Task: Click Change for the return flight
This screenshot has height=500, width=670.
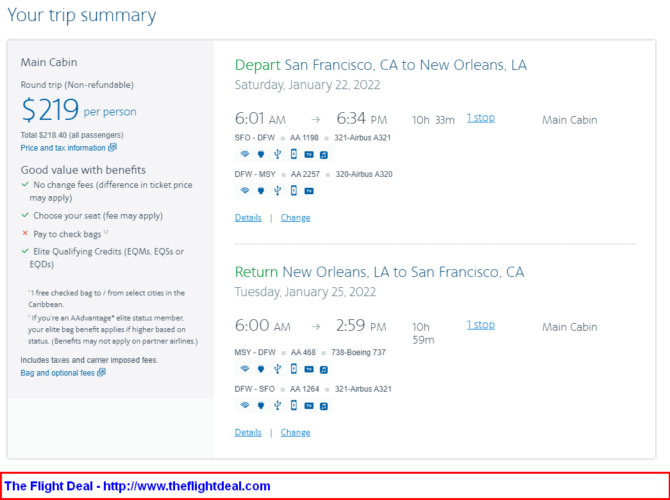Action: click(x=295, y=432)
